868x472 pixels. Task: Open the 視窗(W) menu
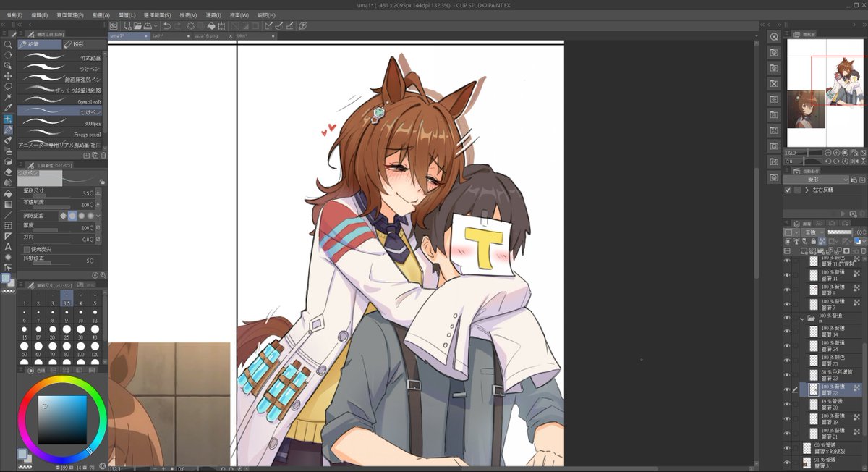239,14
